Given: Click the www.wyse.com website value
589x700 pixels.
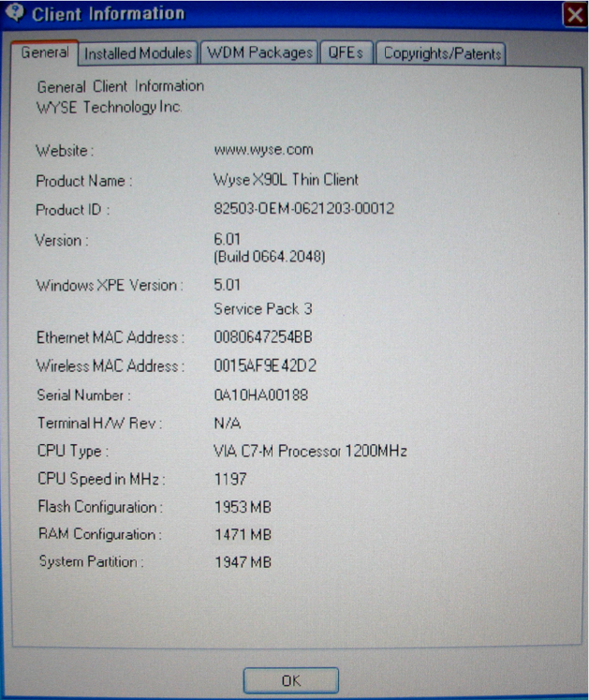Looking at the screenshot, I should (263, 150).
